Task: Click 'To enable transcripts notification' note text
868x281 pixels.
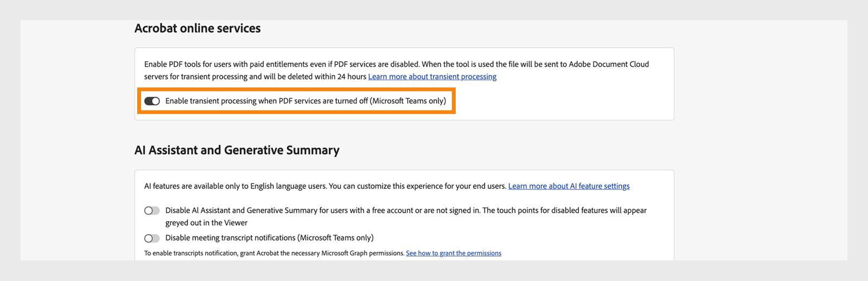Action: click(x=274, y=253)
